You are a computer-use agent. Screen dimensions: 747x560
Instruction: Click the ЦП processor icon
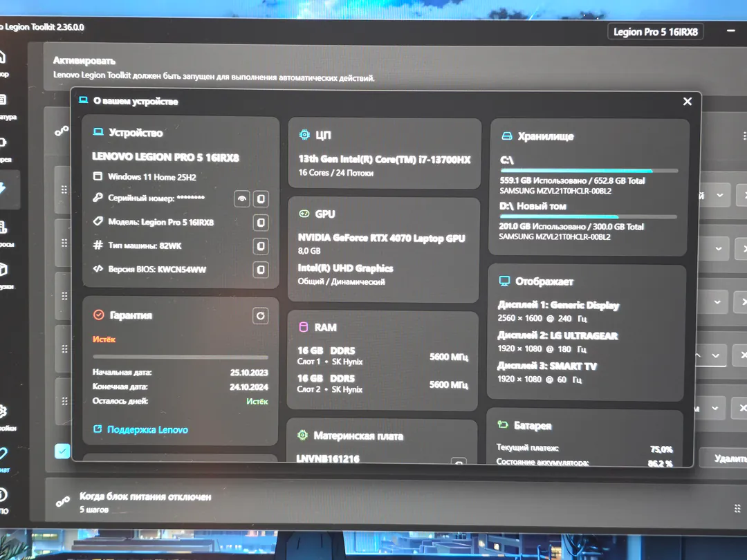[x=304, y=135]
